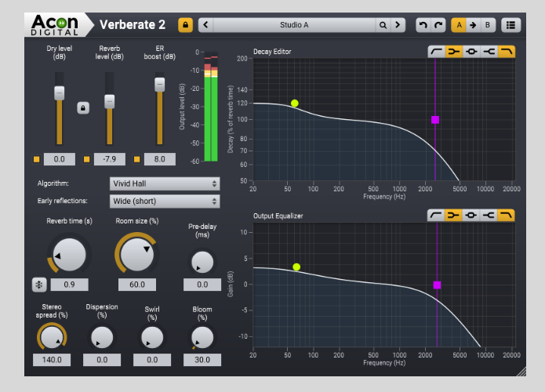Copy A settings to B arrow

point(473,25)
